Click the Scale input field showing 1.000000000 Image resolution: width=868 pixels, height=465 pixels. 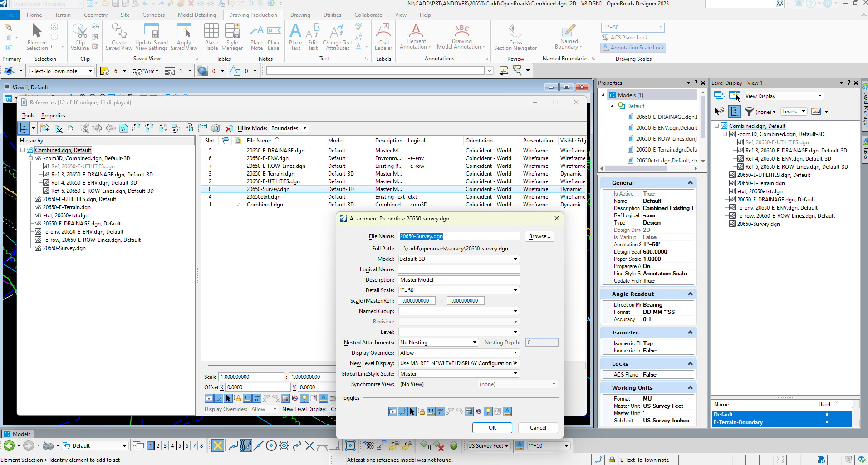click(x=251, y=377)
